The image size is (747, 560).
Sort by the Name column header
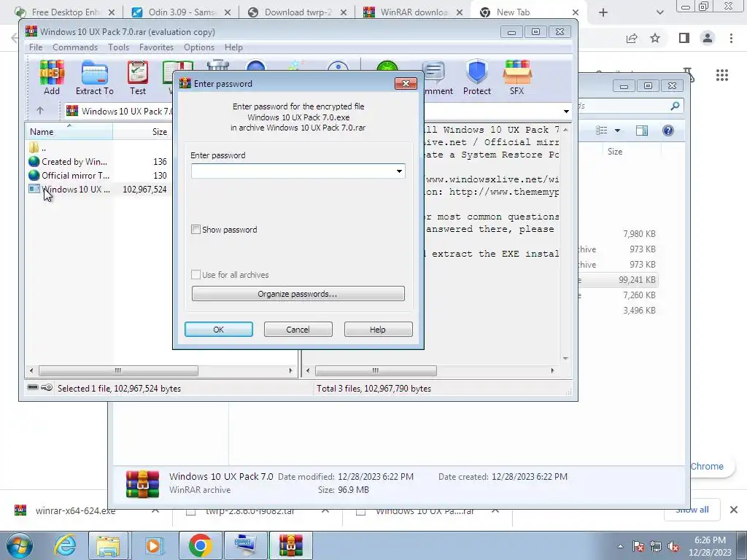pyautogui.click(x=69, y=131)
